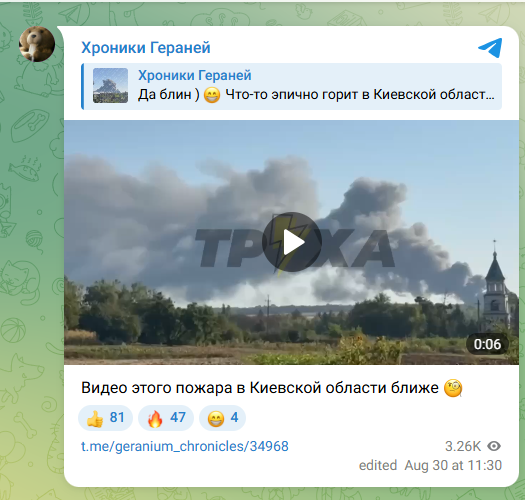525x500 pixels.
Task: Add grinning face reaction with 4
Action: (223, 418)
